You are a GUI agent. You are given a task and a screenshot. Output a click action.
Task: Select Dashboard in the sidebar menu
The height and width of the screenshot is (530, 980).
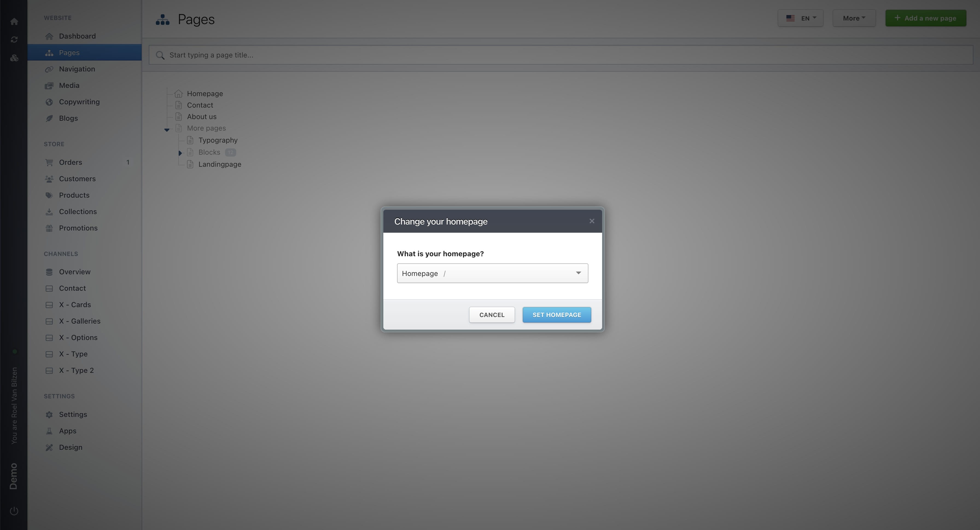tap(77, 36)
